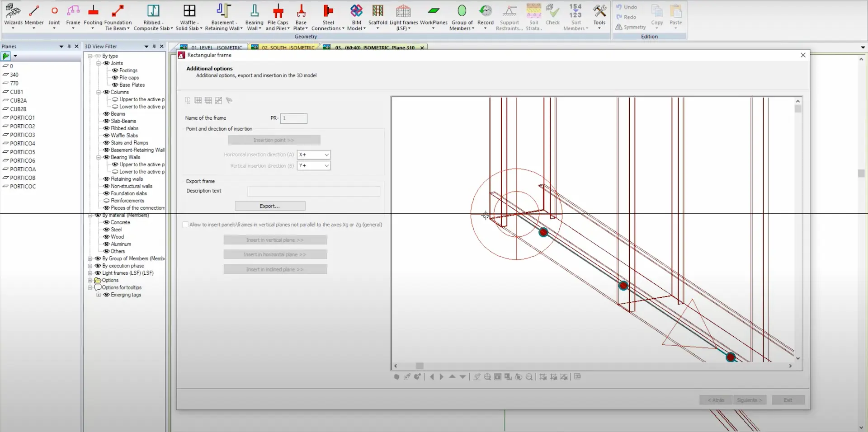
Task: Toggle visibility of Footings in filter tree
Action: click(115, 70)
